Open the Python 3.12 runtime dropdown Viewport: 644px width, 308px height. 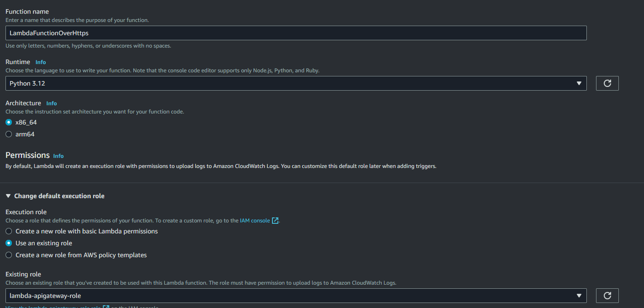tap(296, 83)
